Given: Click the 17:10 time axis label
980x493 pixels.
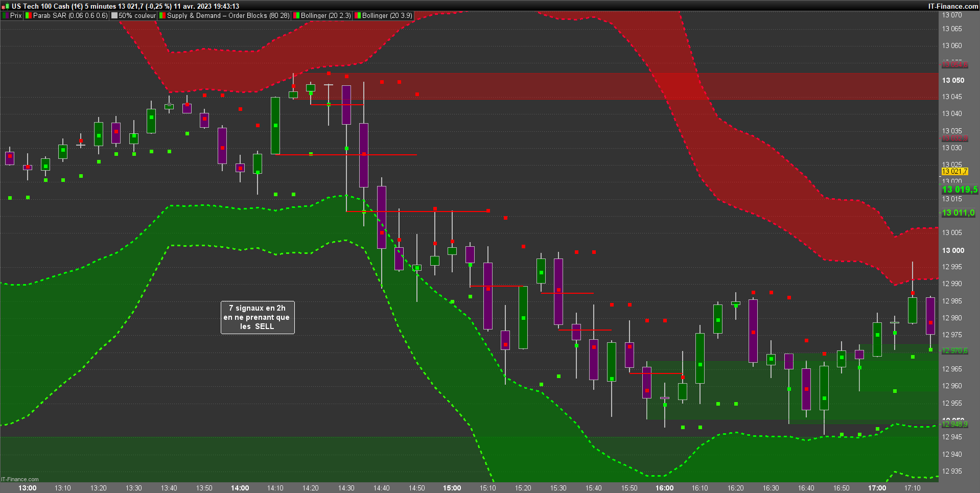Looking at the screenshot, I should click(913, 488).
